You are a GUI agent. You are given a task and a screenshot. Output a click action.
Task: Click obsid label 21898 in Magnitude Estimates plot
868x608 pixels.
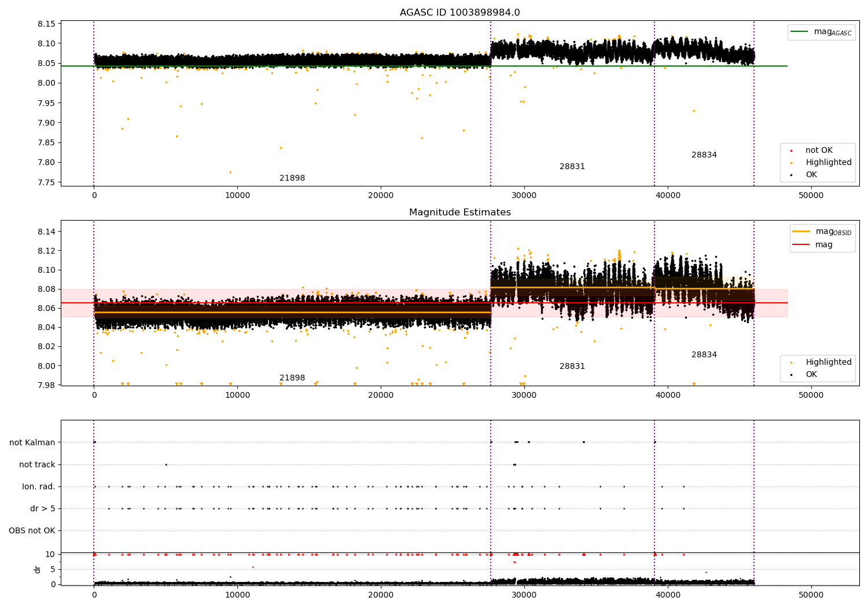[292, 378]
